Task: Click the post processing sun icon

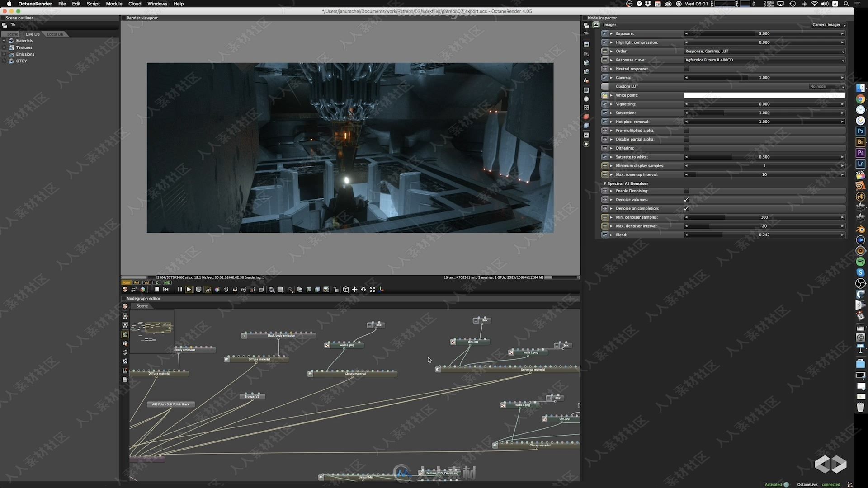Action: pos(586,144)
